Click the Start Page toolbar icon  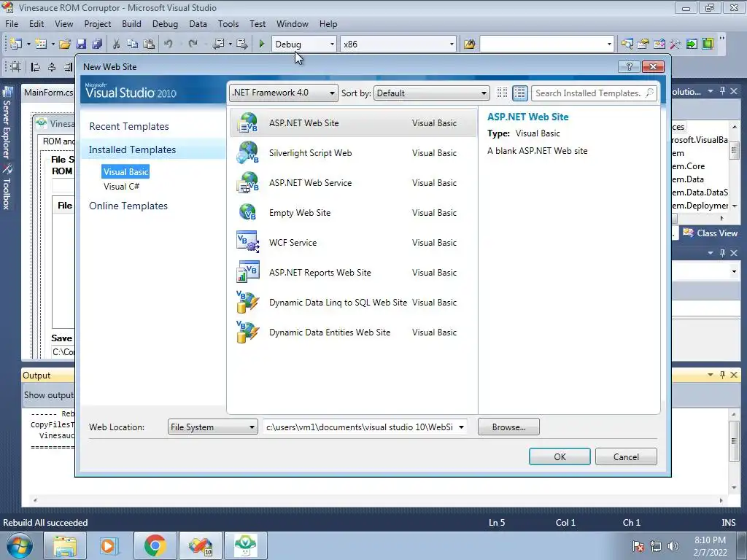[692, 44]
